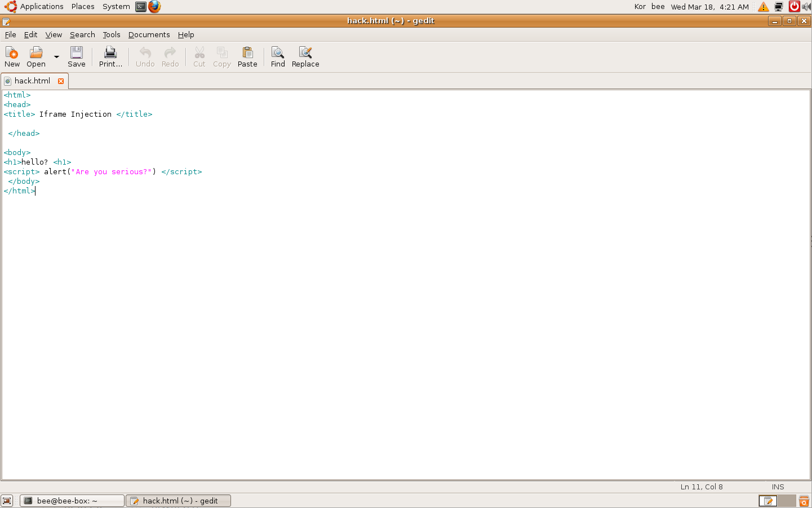Click the warning triangle tray icon
The width and height of the screenshot is (812, 508).
(764, 7)
